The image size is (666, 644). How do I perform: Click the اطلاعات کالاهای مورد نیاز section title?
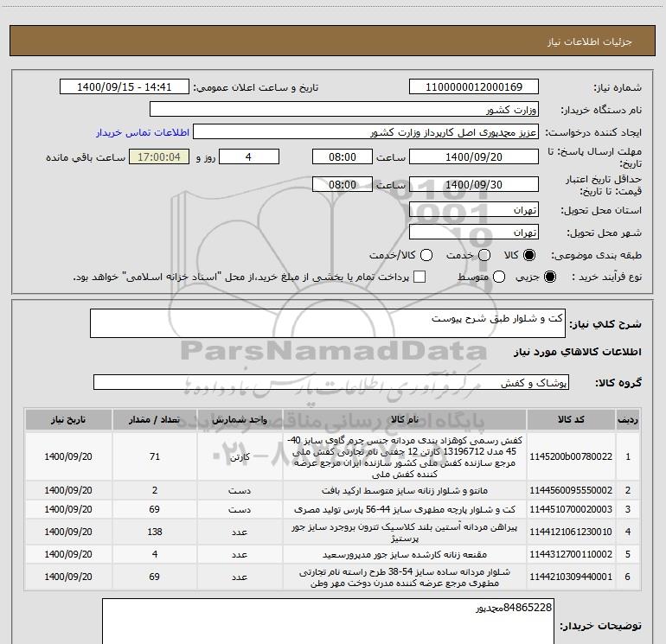(x=577, y=352)
